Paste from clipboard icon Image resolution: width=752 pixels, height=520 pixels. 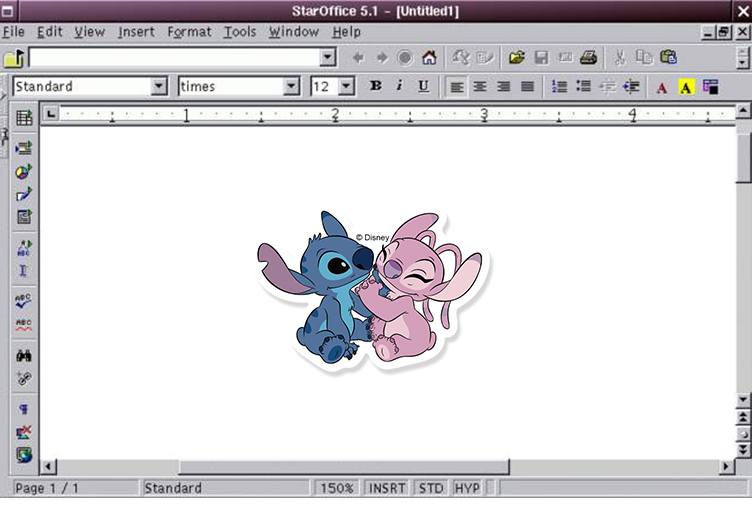[668, 58]
